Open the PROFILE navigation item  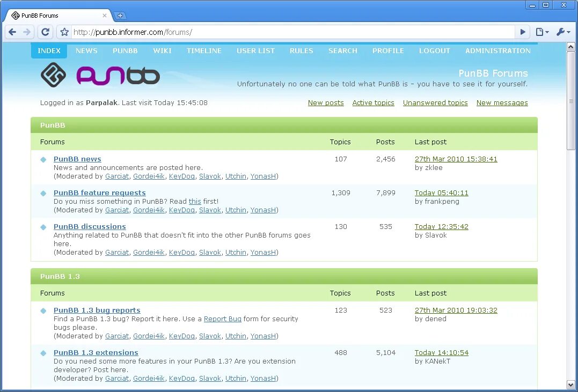click(388, 51)
